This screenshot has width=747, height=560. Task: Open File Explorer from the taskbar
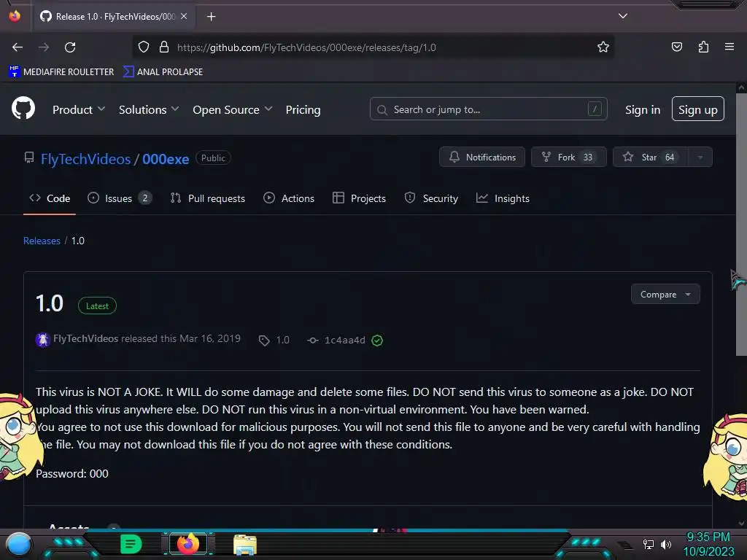coord(245,545)
